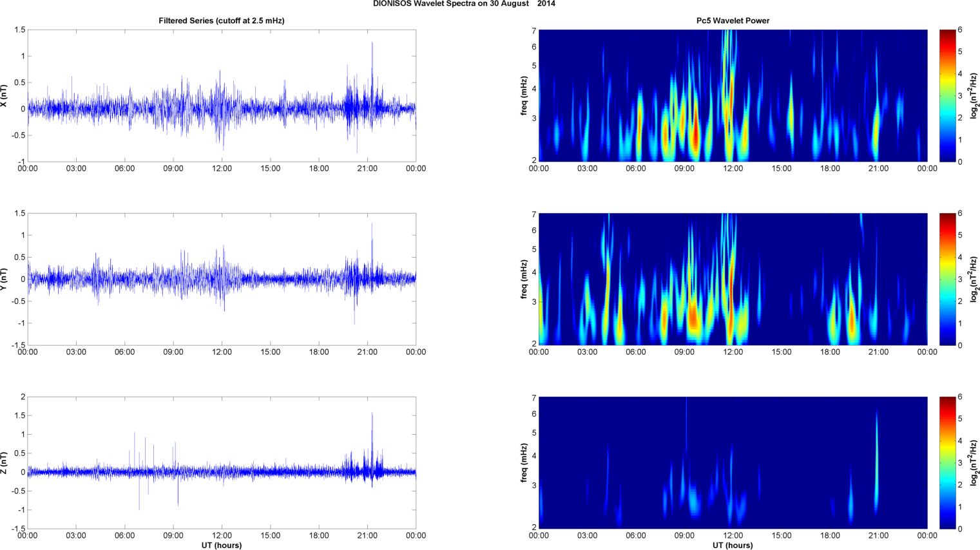Click the '-1' tick on the X (nT) axis

tap(22, 162)
